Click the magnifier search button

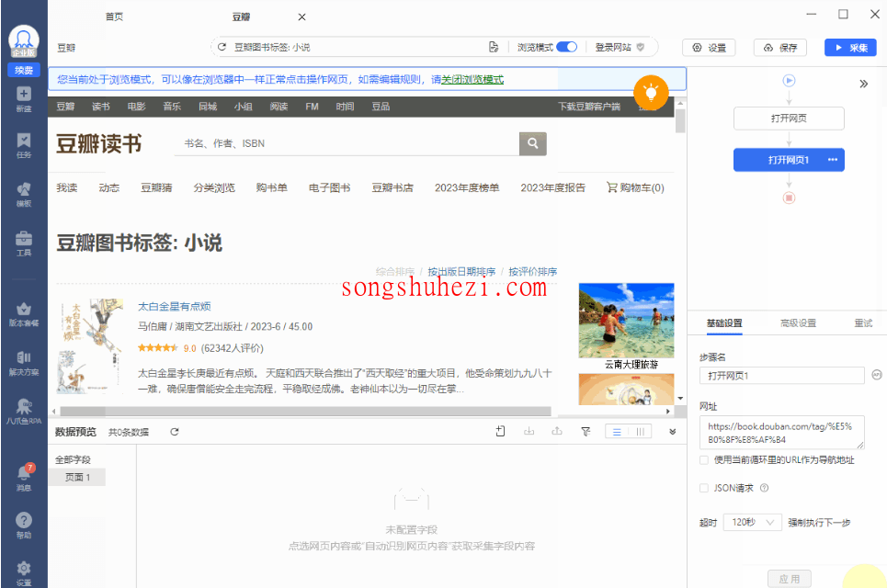pos(533,143)
